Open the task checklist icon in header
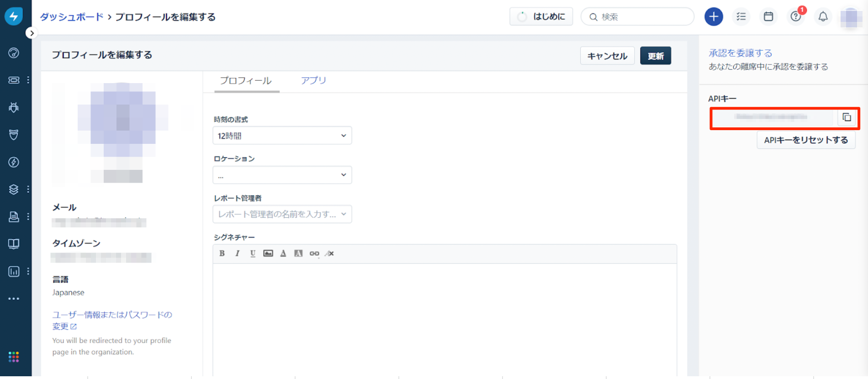This screenshot has width=868, height=379. (x=741, y=17)
